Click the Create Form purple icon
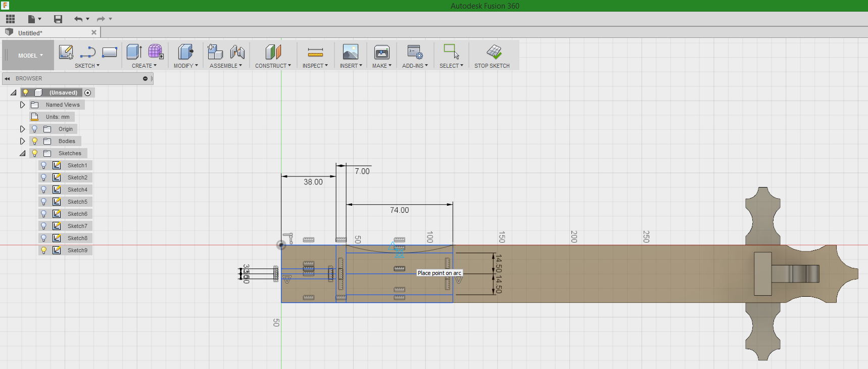This screenshot has height=369, width=868. click(x=156, y=52)
